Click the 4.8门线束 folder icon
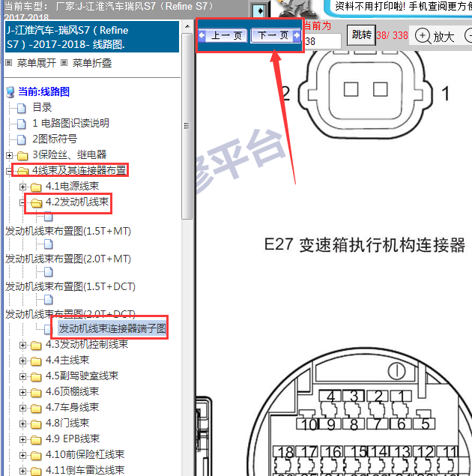This screenshot has height=476, width=472. pos(36,424)
